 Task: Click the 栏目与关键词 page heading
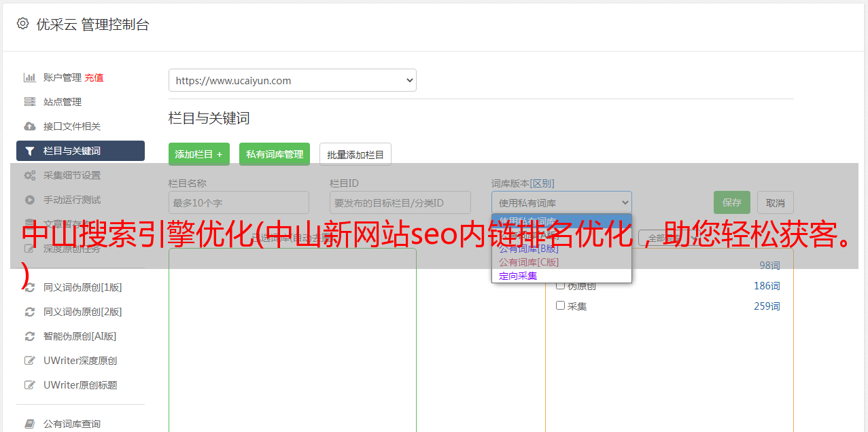click(209, 118)
